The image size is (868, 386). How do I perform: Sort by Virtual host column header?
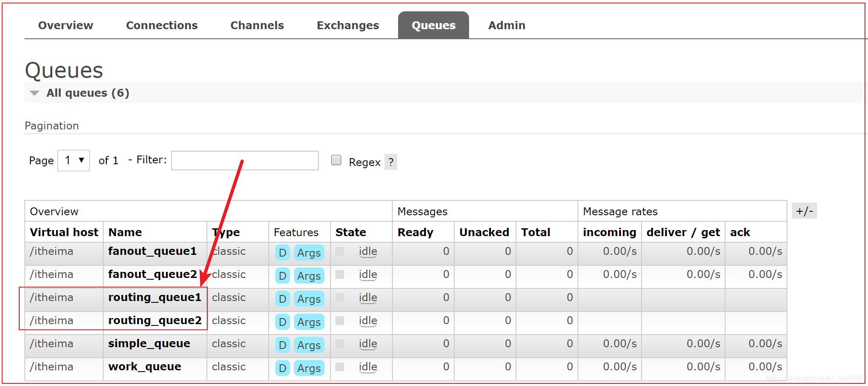point(64,232)
